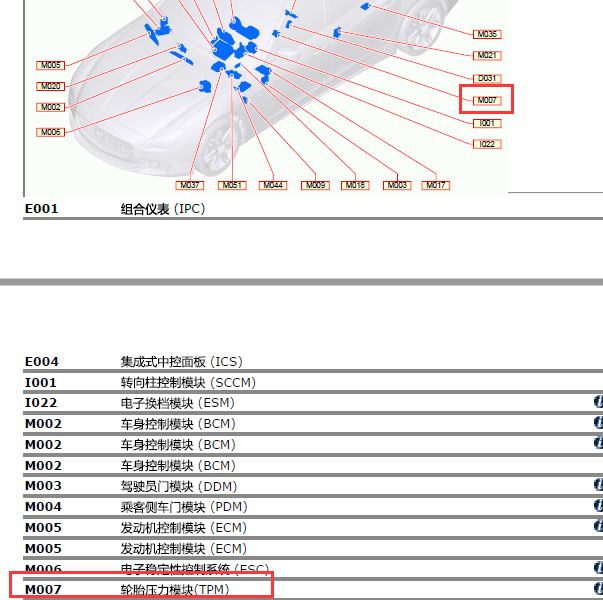This screenshot has width=603, height=600.
Task: Select the M006 label in the car diagram
Action: click(50, 132)
